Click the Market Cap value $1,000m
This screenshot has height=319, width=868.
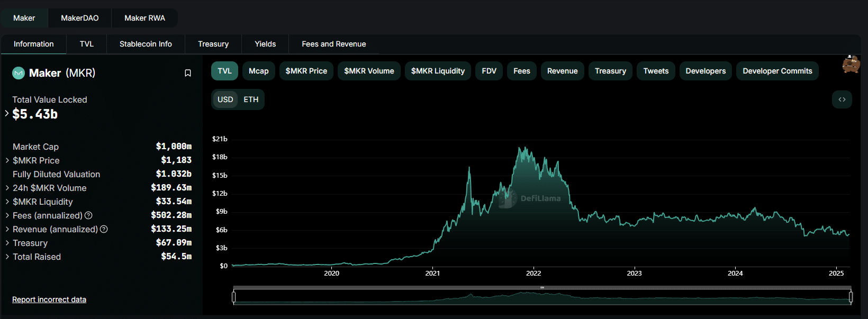(x=174, y=147)
